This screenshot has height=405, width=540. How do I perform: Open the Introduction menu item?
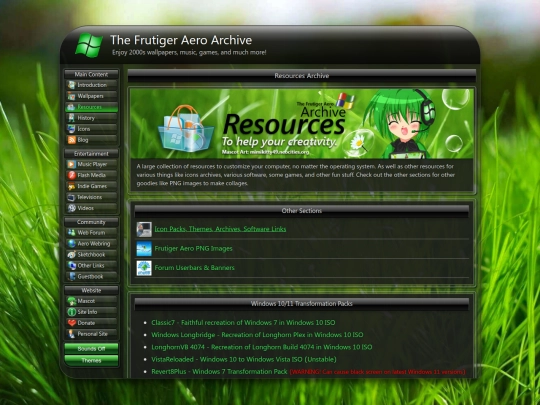(91, 85)
